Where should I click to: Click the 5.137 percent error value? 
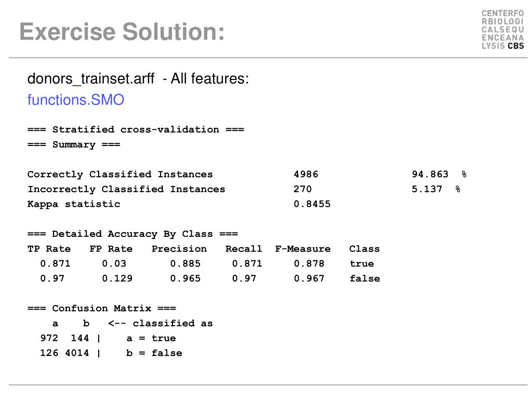click(427, 189)
